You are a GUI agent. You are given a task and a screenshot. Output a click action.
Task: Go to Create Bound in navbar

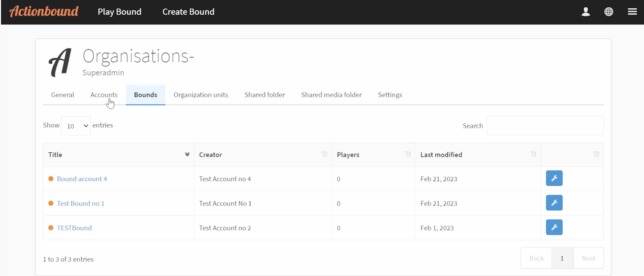tap(188, 12)
